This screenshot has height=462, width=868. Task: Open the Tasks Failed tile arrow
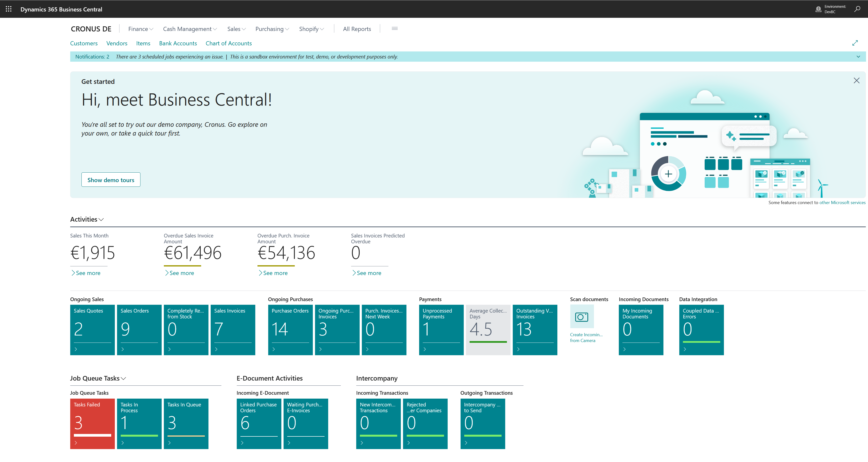pyautogui.click(x=76, y=443)
